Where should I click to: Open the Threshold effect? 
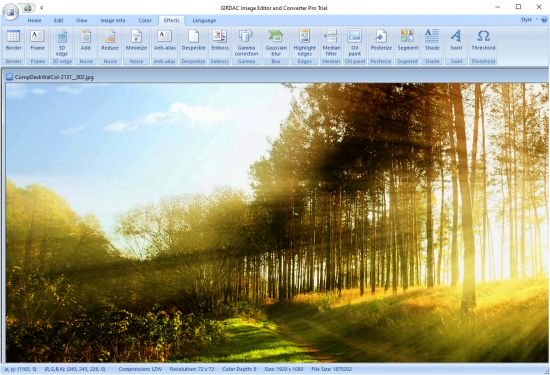483,41
